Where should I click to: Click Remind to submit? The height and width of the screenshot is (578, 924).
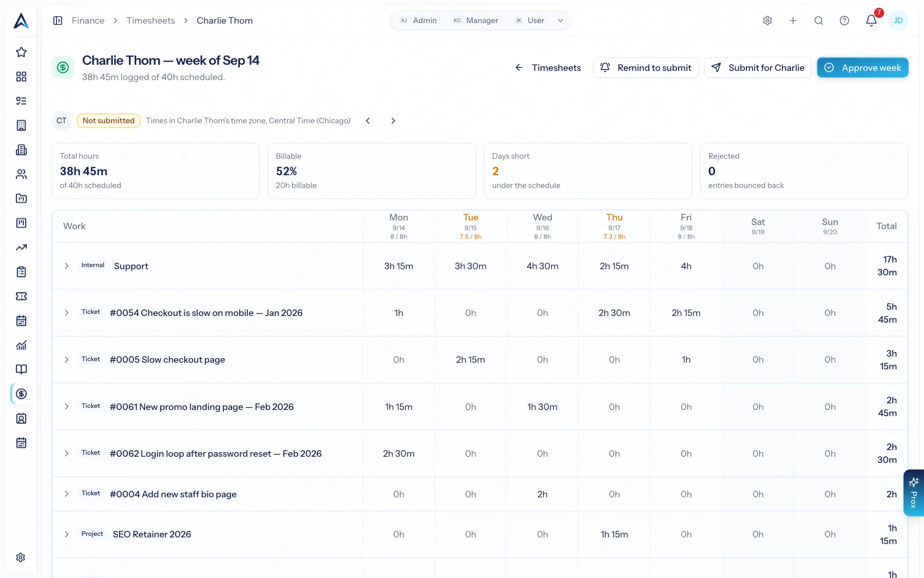pos(646,68)
